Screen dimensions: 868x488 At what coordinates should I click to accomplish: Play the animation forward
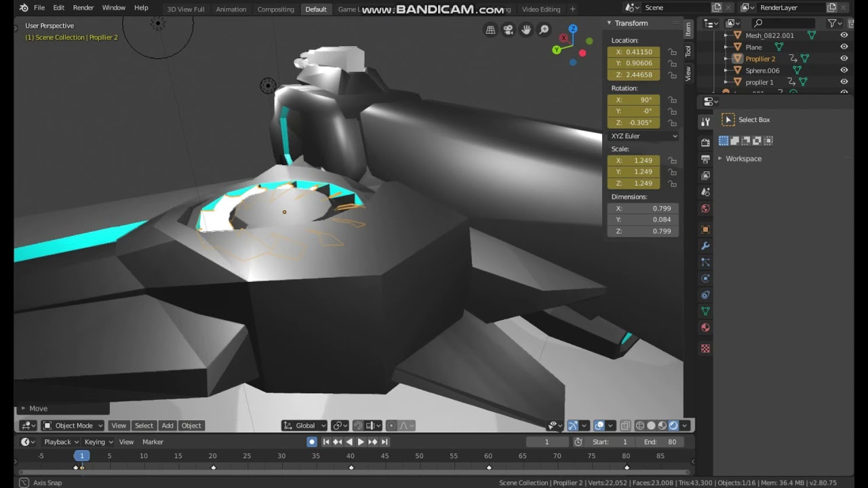361,442
